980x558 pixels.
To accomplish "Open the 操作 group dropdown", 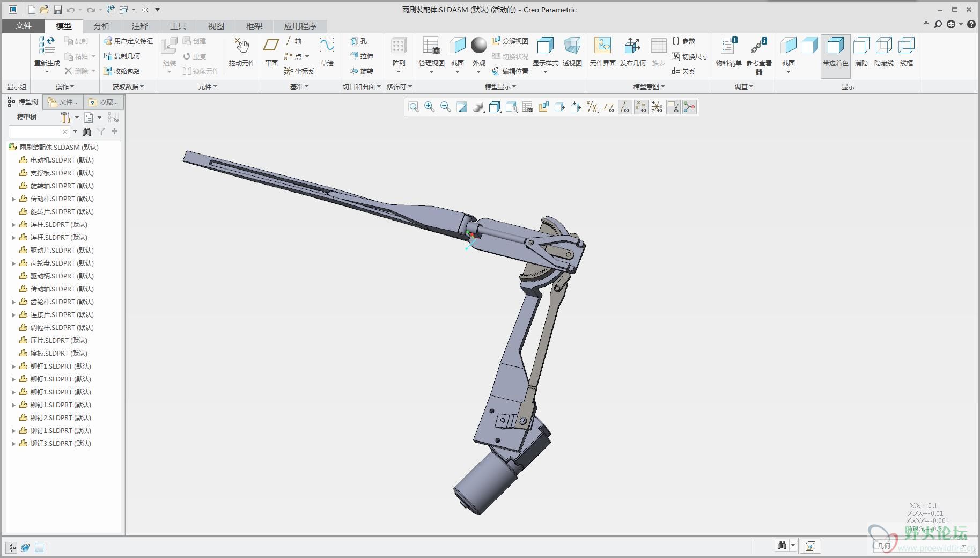I will 65,86.
